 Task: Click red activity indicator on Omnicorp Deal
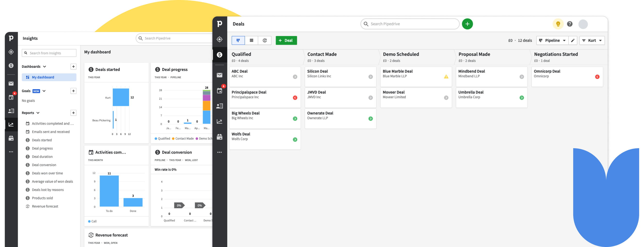tap(597, 77)
